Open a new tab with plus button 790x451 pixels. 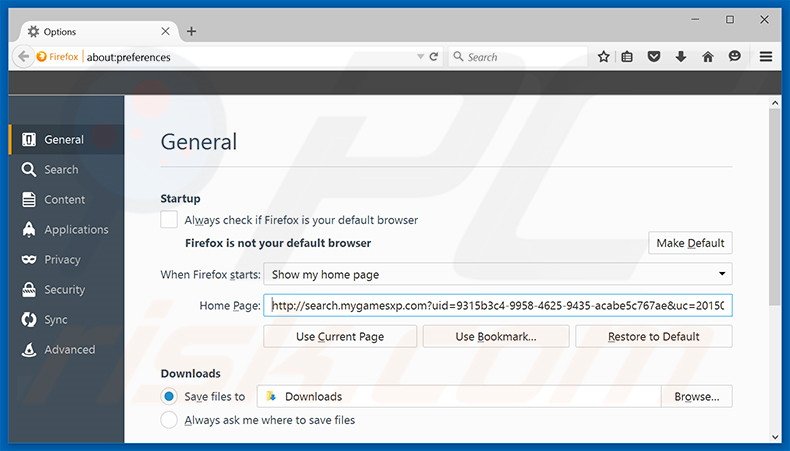[x=191, y=31]
